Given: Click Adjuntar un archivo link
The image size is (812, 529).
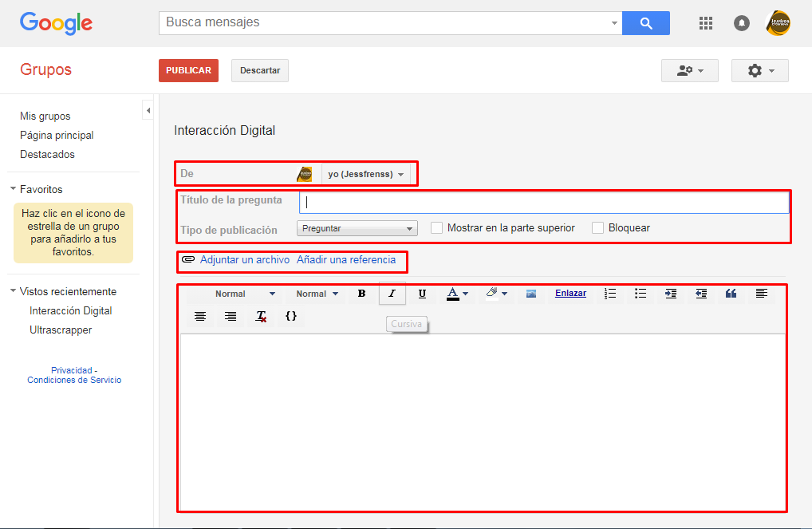Looking at the screenshot, I should pos(244,259).
